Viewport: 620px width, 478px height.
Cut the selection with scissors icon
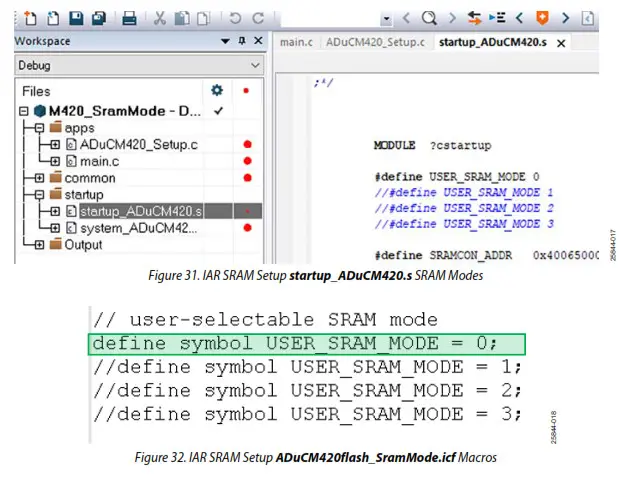pyautogui.click(x=159, y=18)
